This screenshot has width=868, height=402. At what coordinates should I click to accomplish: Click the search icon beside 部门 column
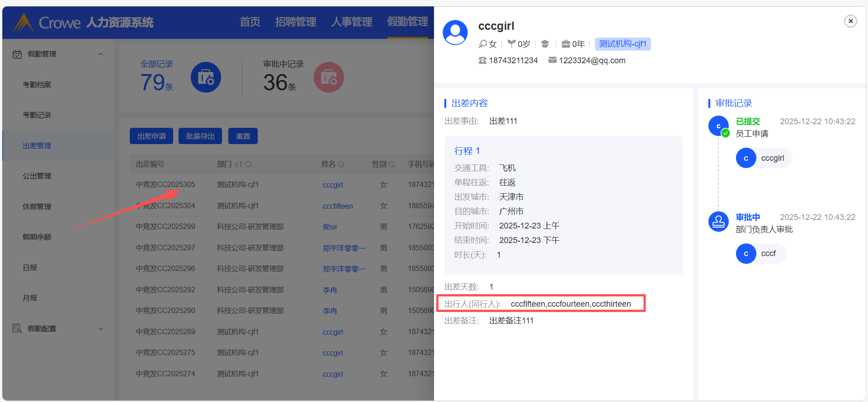249,164
